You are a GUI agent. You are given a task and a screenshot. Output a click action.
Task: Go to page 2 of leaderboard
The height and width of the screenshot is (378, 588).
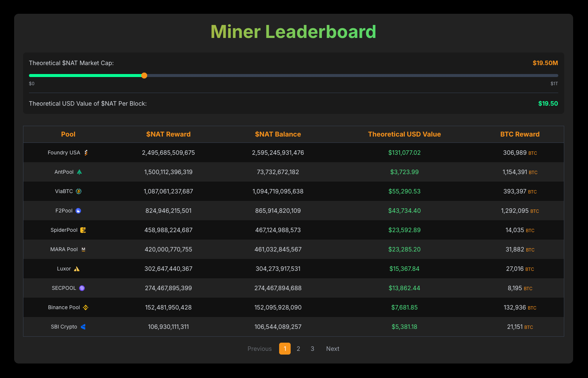(298, 349)
